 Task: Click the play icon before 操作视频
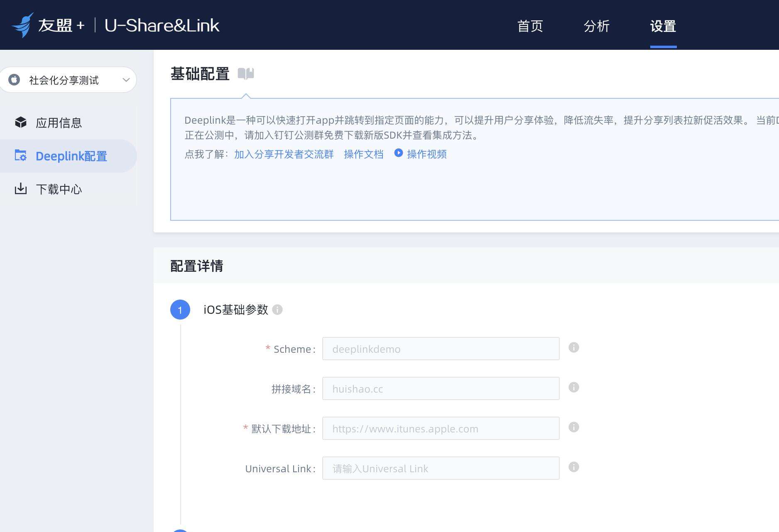[399, 153]
